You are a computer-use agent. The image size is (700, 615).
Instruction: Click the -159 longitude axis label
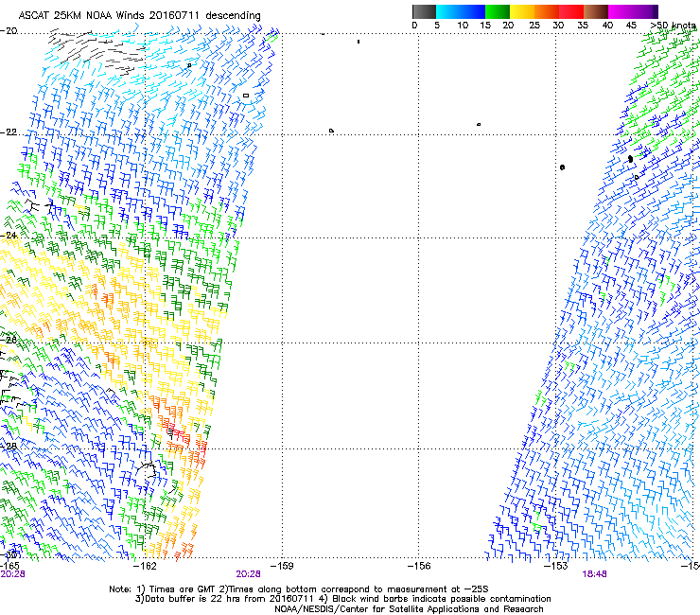click(282, 566)
